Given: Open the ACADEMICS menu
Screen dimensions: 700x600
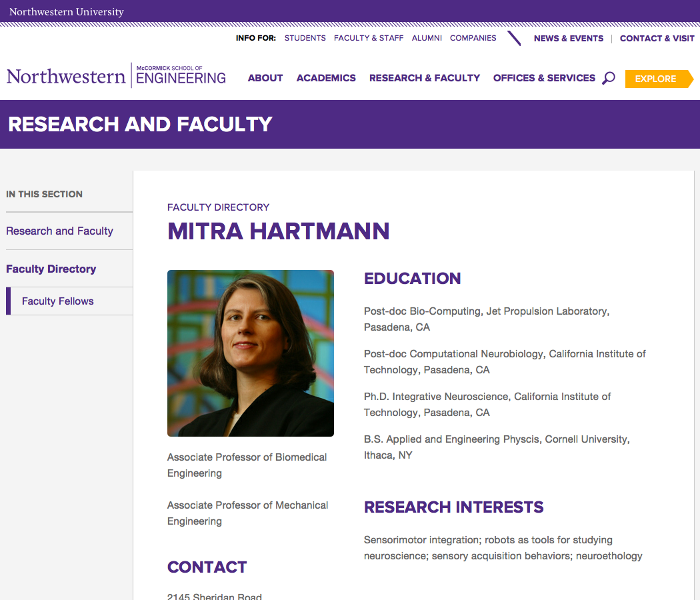Looking at the screenshot, I should 326,78.
